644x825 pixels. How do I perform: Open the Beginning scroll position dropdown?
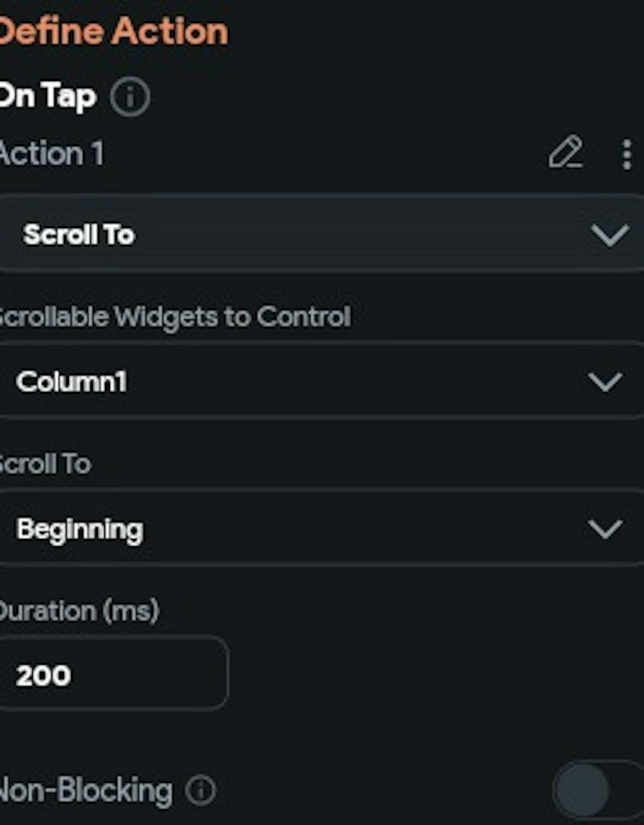321,529
